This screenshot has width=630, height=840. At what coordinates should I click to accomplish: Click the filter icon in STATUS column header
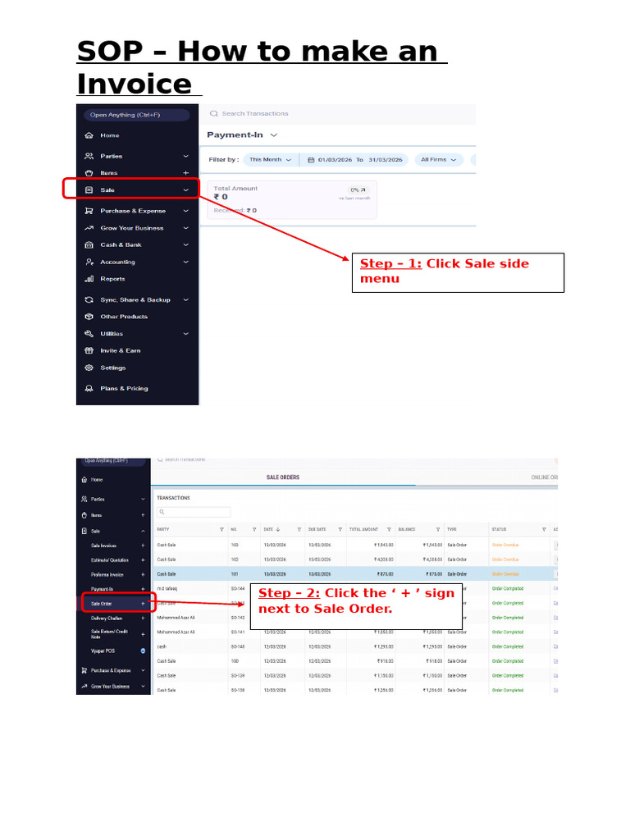(544, 529)
